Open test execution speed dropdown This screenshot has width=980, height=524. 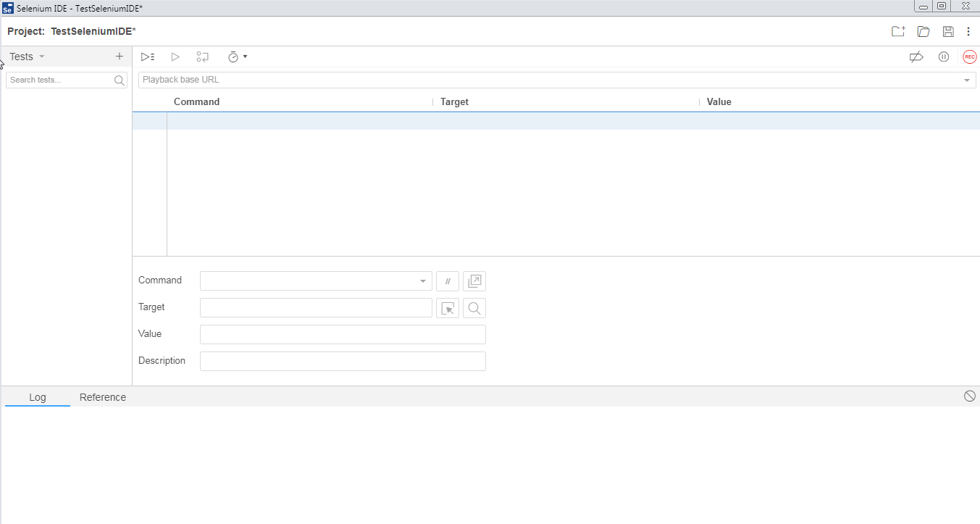point(238,57)
